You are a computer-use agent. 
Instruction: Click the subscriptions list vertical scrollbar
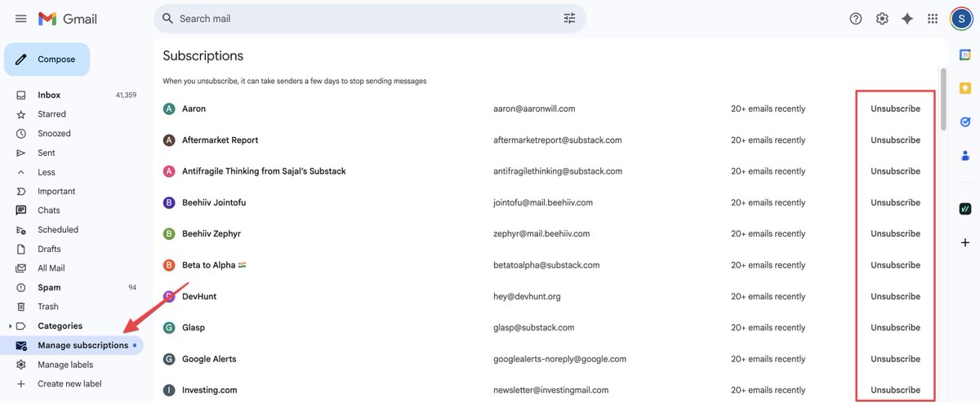[x=944, y=98]
